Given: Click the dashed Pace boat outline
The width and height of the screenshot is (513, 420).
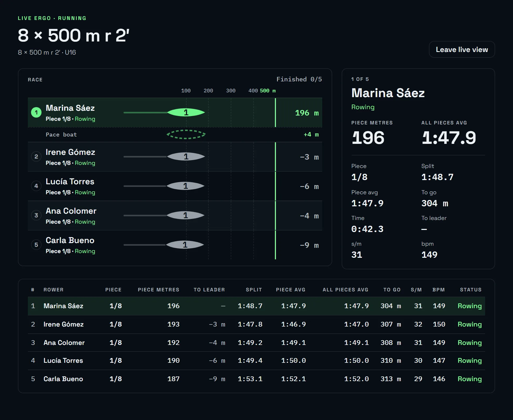Looking at the screenshot, I should [x=186, y=134].
